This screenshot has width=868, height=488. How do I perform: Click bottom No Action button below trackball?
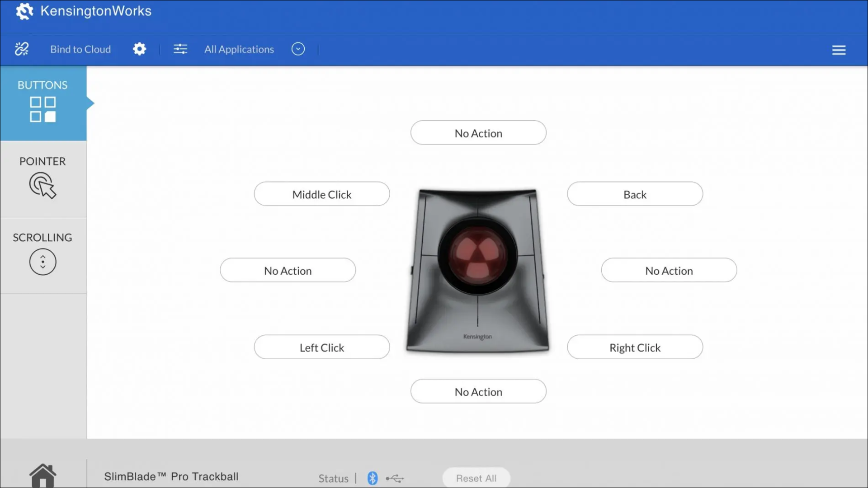tap(478, 391)
